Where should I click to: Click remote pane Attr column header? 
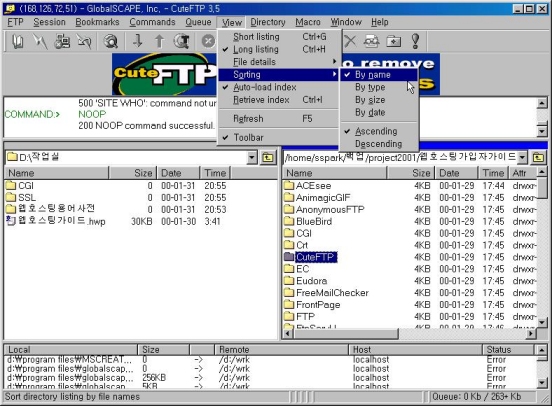tap(522, 173)
